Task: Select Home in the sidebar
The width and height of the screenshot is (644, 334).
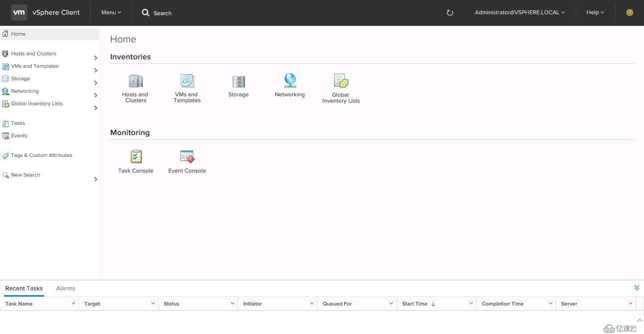Action: pyautogui.click(x=50, y=34)
